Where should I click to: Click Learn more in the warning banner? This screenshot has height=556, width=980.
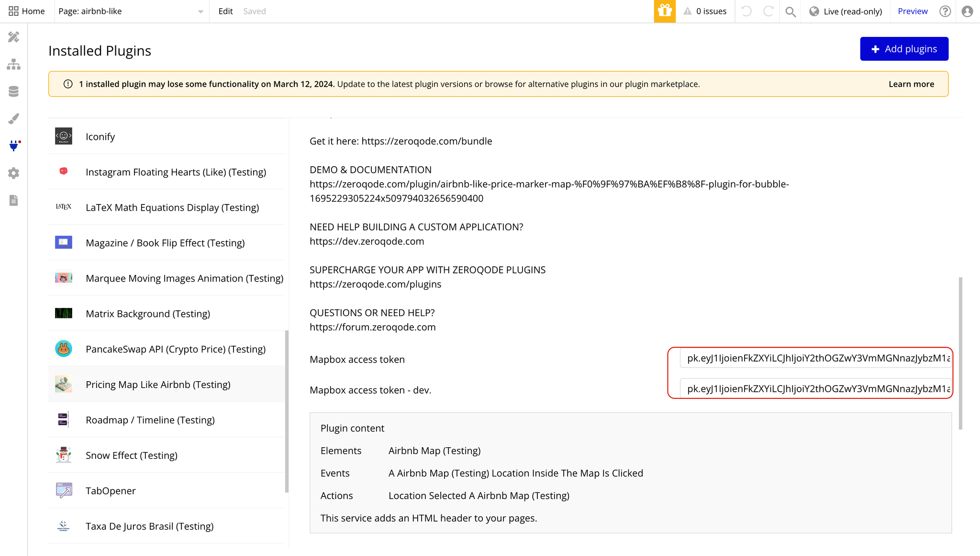(x=911, y=84)
